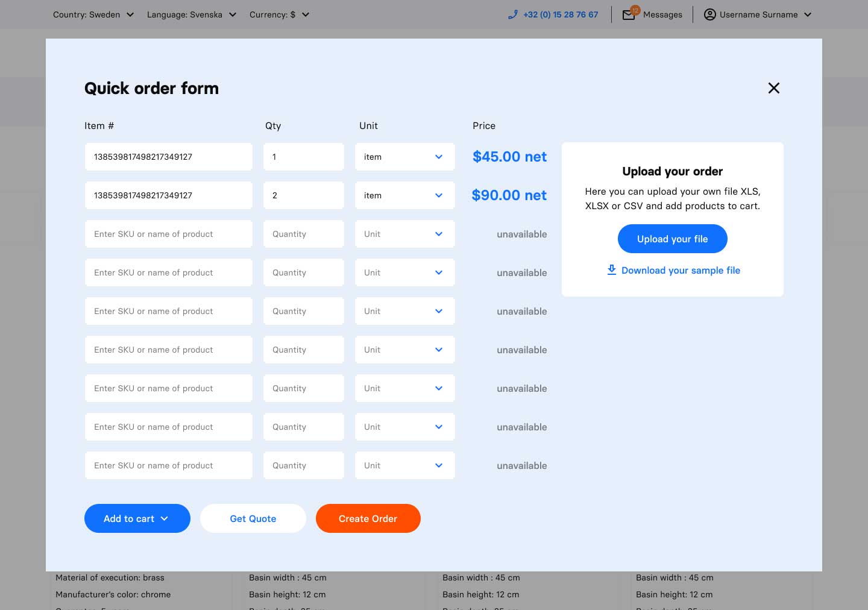Click the item number field in second row
The image size is (868, 610).
coord(169,195)
